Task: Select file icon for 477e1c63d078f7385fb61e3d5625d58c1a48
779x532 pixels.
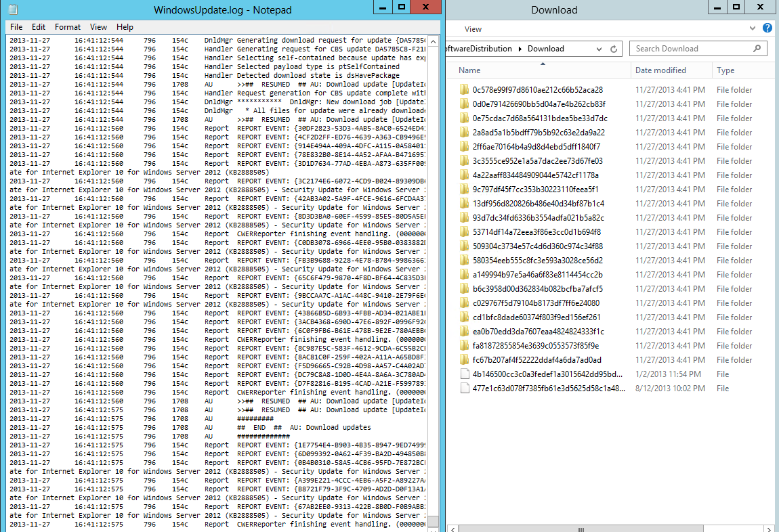Action: tap(464, 389)
